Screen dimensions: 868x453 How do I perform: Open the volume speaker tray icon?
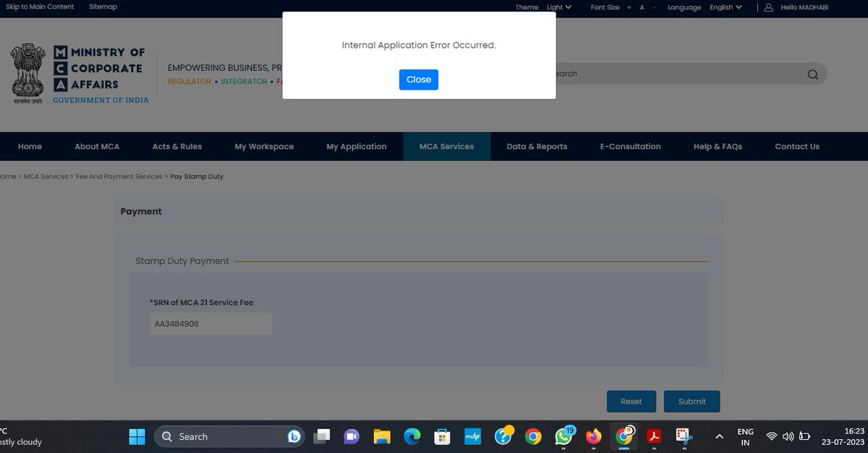pos(788,436)
